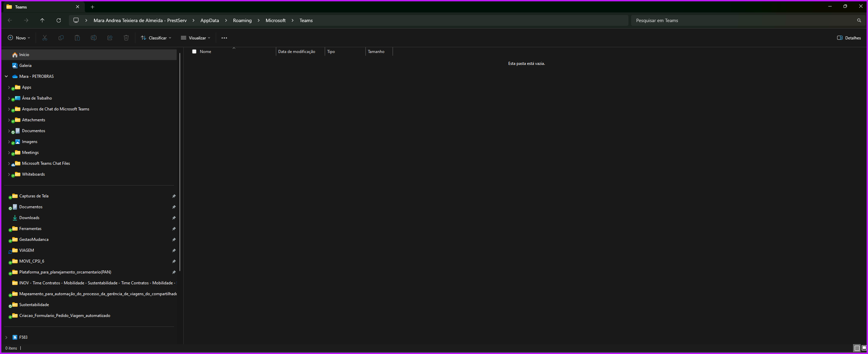Select the Imagens folder in tree
The image size is (868, 354).
tap(90, 142)
